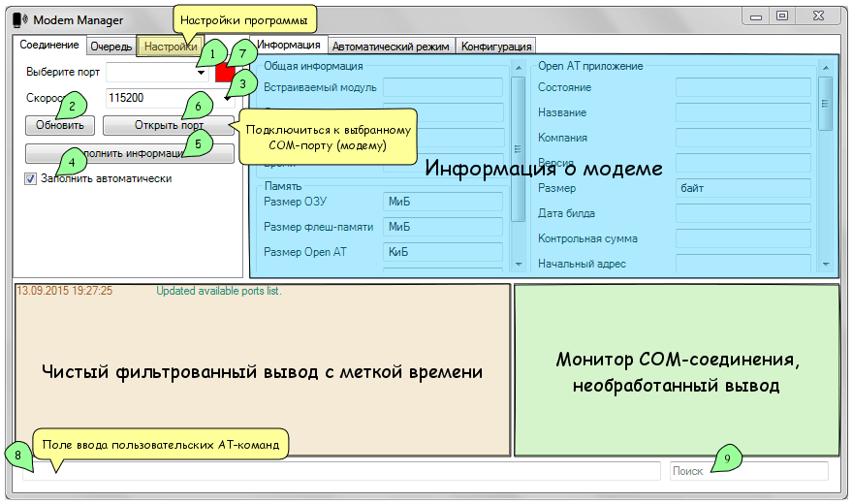This screenshot has width=853, height=504.
Task: Open the Очередь tab
Action: [x=111, y=47]
